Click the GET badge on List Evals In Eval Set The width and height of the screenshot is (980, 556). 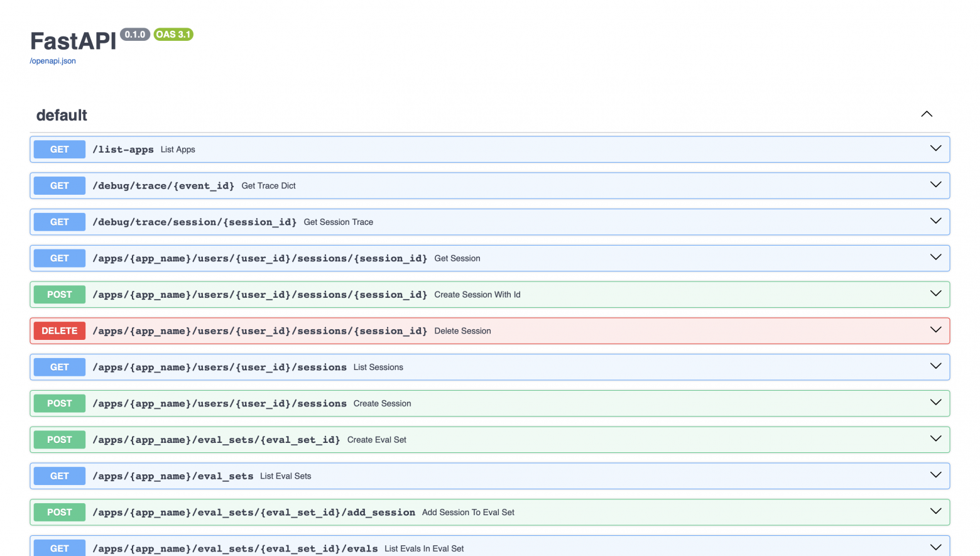click(x=58, y=548)
